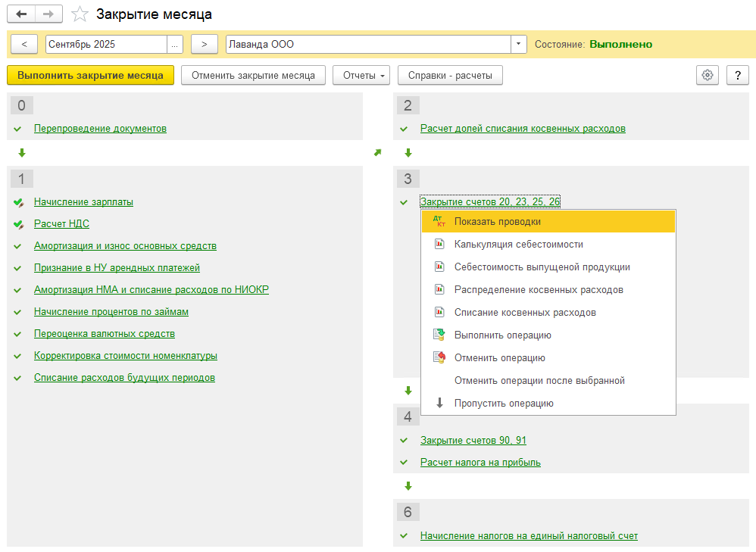Click the Пропустить операцию down-arrow icon

click(439, 404)
